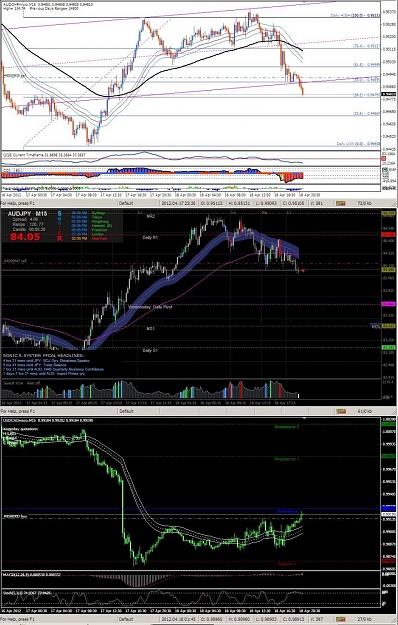
Task: Click the Daily LOW fibonacci label on AUDCHF chart
Action: [358, 143]
